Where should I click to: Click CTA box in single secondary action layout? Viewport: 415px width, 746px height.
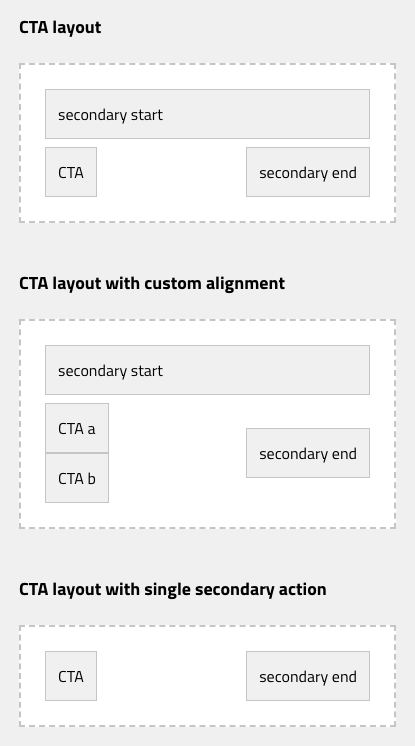(71, 676)
